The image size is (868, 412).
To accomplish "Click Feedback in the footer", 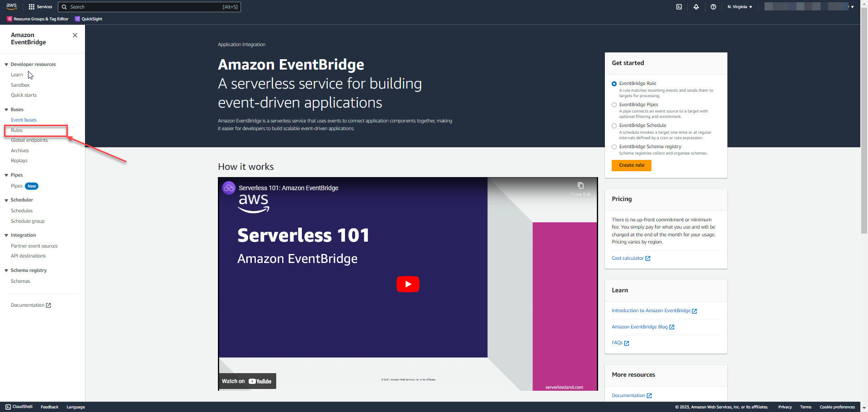I will [x=50, y=407].
